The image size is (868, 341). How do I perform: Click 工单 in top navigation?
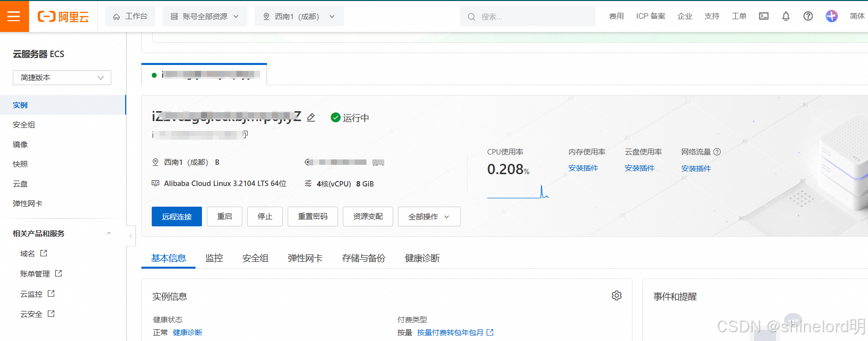point(739,16)
